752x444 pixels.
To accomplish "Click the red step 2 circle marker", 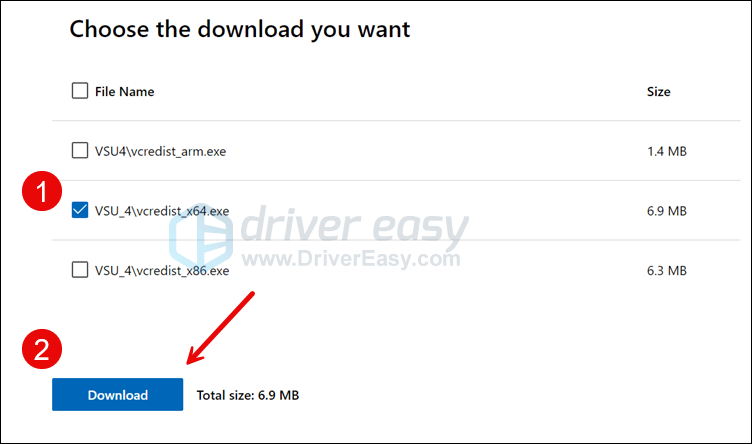I will (x=42, y=349).
